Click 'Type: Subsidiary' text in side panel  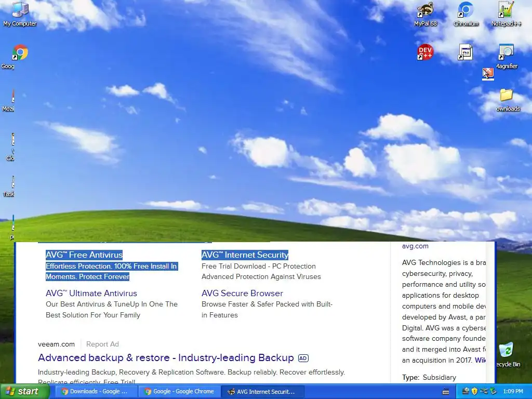(x=429, y=377)
